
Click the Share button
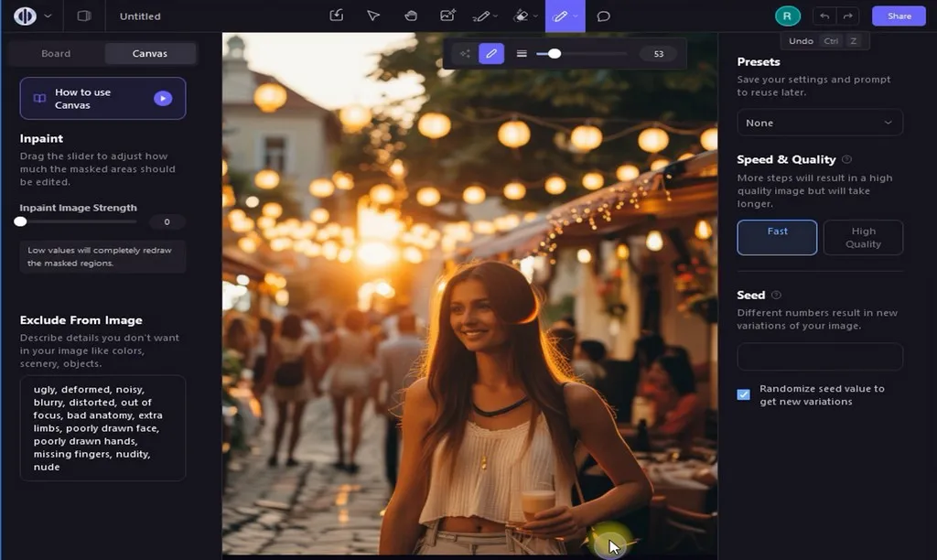(898, 16)
